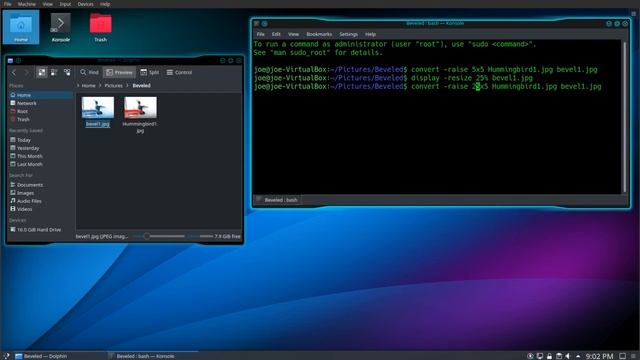Viewport: 640px width, 360px height.
Task: Open the Home desktop folder icon
Action: pyautogui.click(x=21, y=27)
